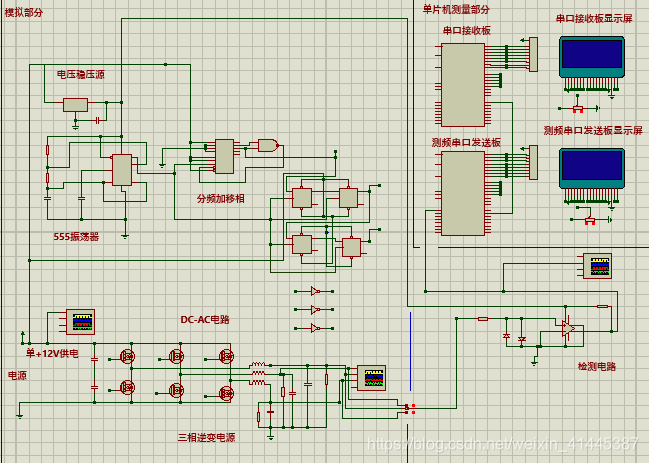Screen dimensions: 649x463
Task: Select the microcontroller under 串口接收板
Action: pyautogui.click(x=463, y=85)
